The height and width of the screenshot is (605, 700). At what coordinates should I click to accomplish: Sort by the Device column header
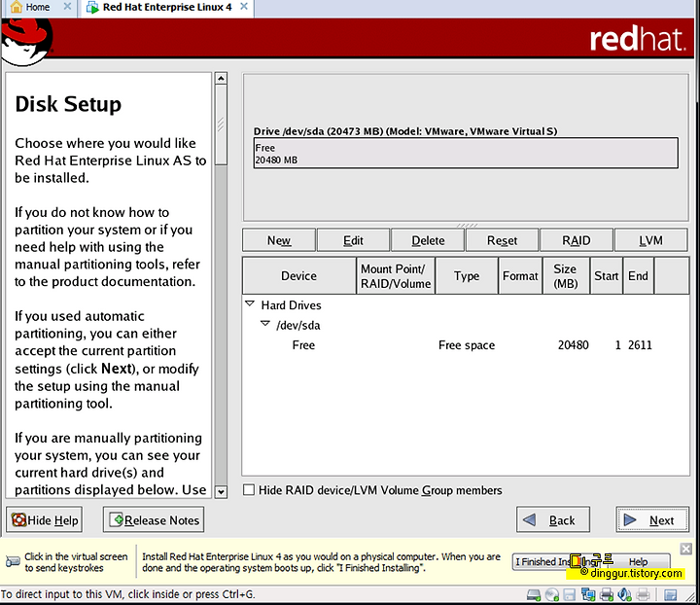299,276
